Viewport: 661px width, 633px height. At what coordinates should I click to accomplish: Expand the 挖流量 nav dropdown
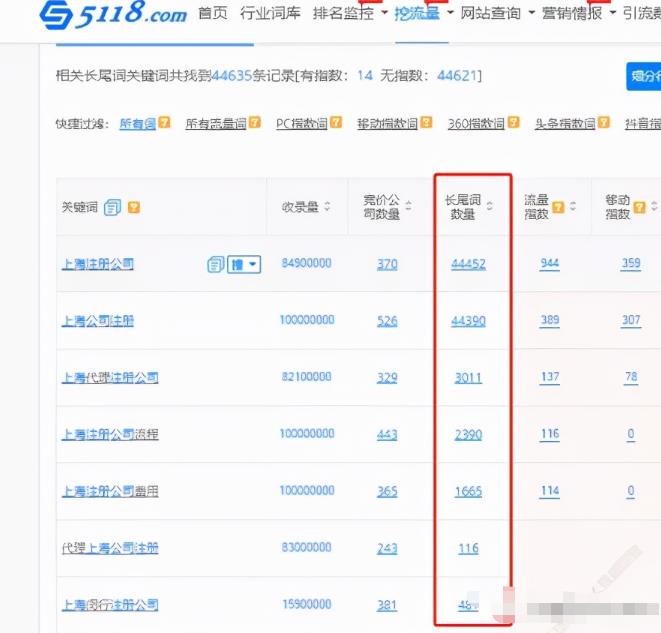(450, 13)
